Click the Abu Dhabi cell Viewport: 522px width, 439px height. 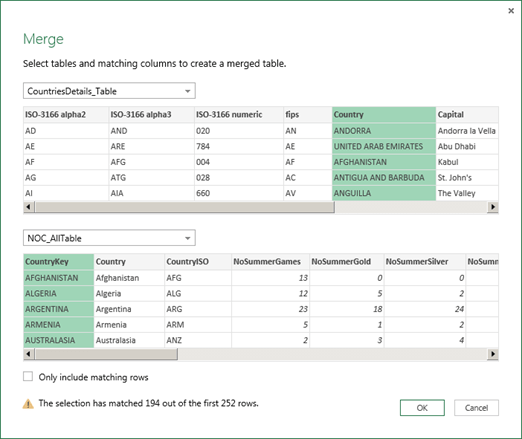coord(467,146)
